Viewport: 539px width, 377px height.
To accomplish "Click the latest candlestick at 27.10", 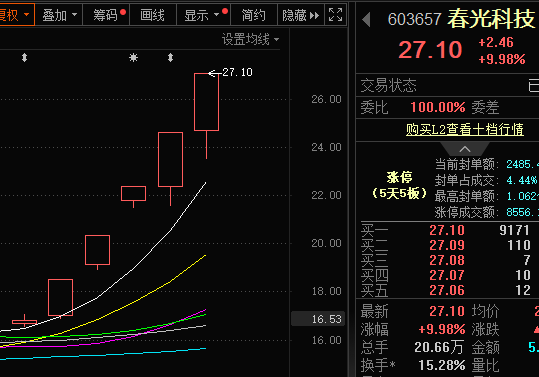I will pyautogui.click(x=206, y=102).
